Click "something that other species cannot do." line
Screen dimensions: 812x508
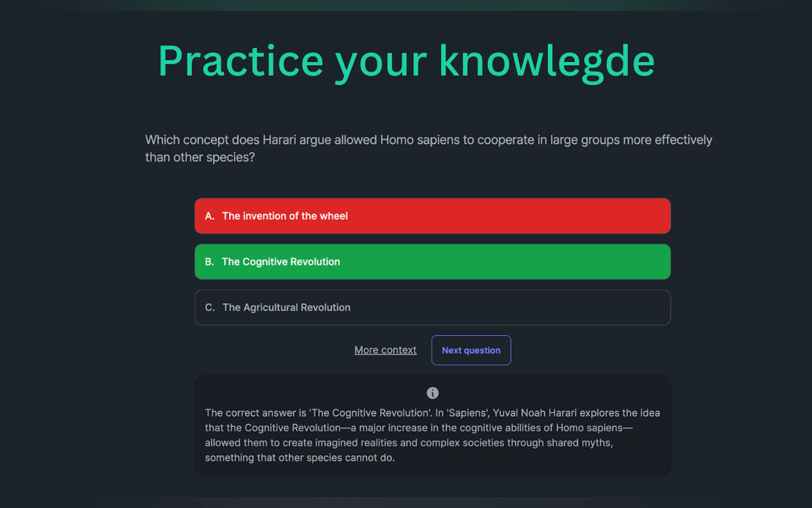click(300, 457)
